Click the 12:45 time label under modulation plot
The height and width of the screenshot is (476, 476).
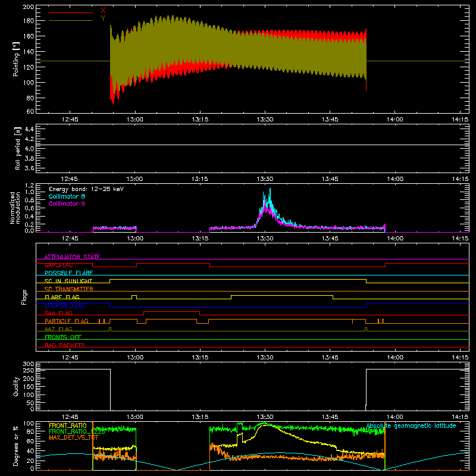[x=70, y=239]
